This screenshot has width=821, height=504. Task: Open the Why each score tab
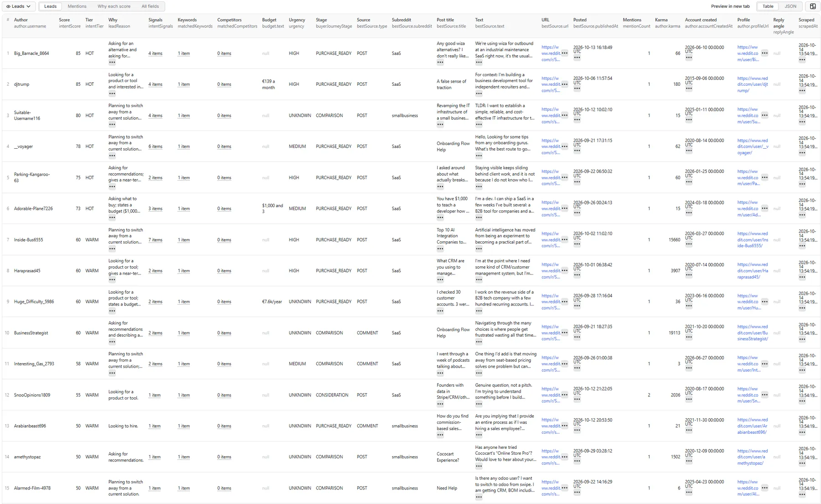pos(114,6)
